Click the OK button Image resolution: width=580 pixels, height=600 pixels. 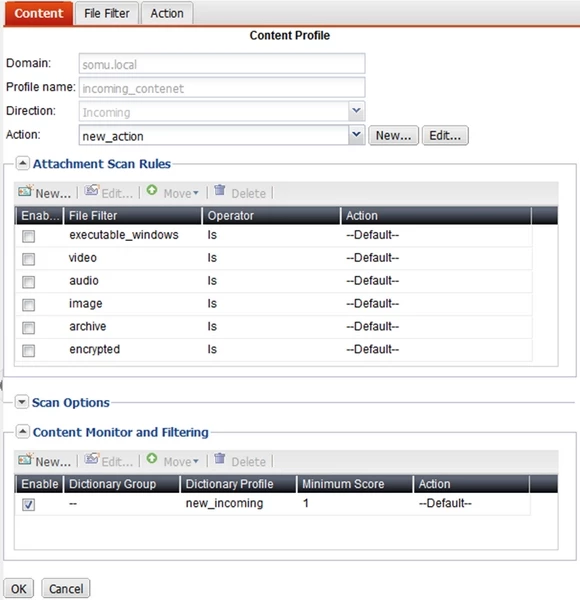click(18, 589)
